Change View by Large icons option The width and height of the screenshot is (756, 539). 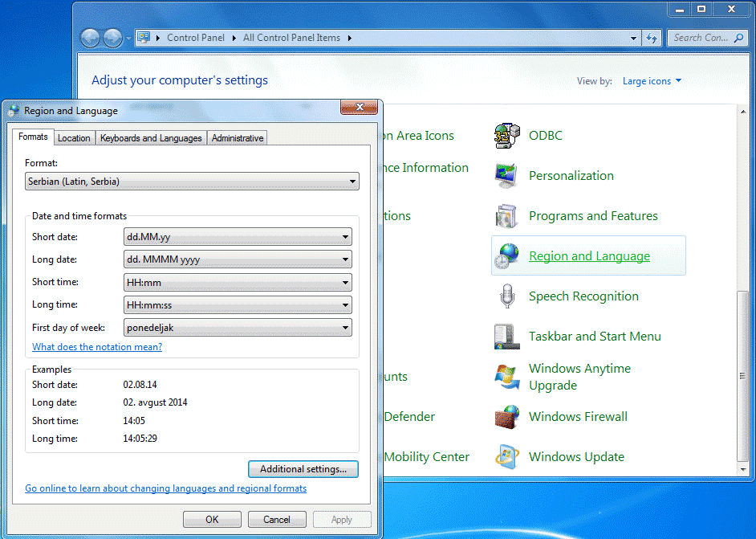[x=652, y=81]
